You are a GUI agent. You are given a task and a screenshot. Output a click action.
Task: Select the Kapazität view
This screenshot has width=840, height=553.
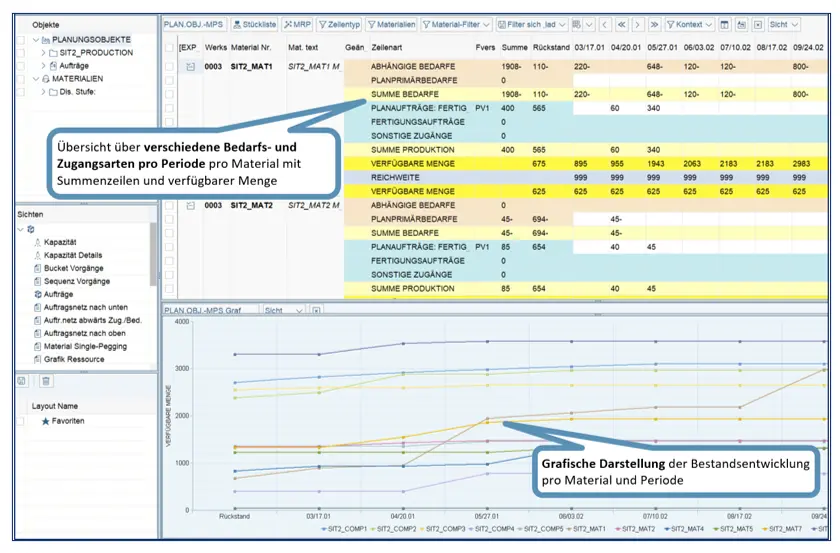(60, 242)
